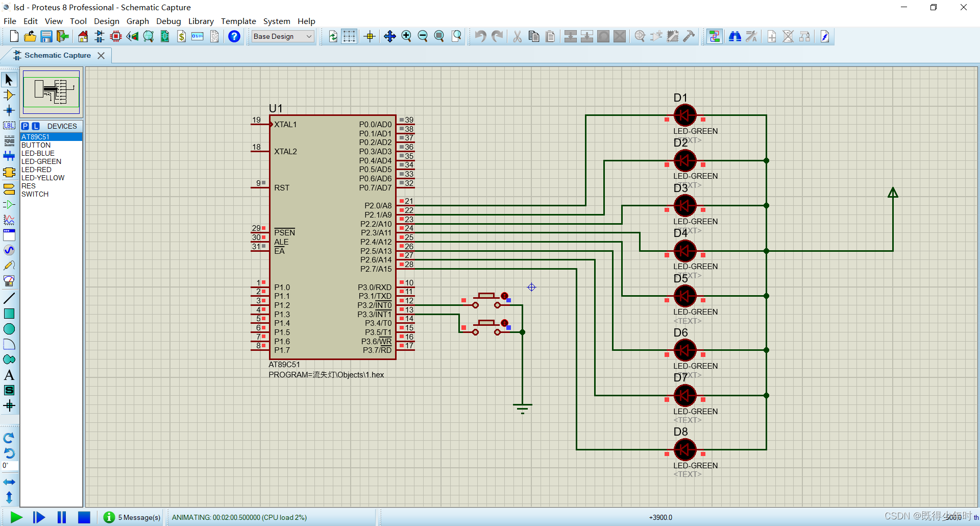Pause the running simulation

point(62,517)
